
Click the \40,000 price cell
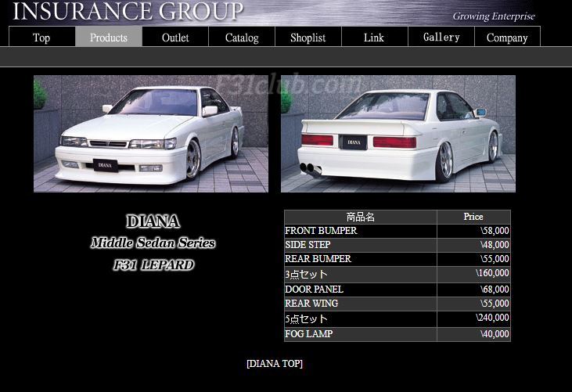pyautogui.click(x=473, y=334)
